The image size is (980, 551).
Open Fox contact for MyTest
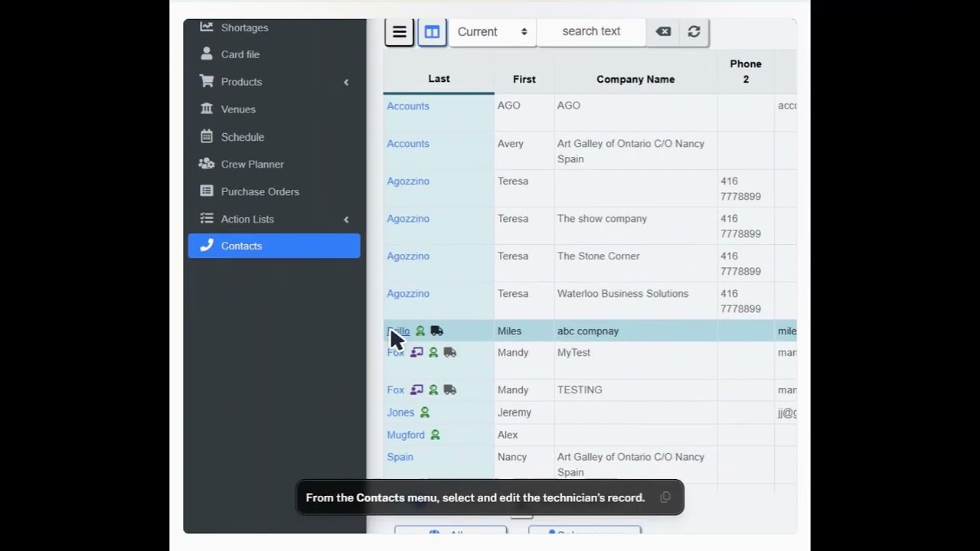click(x=395, y=353)
